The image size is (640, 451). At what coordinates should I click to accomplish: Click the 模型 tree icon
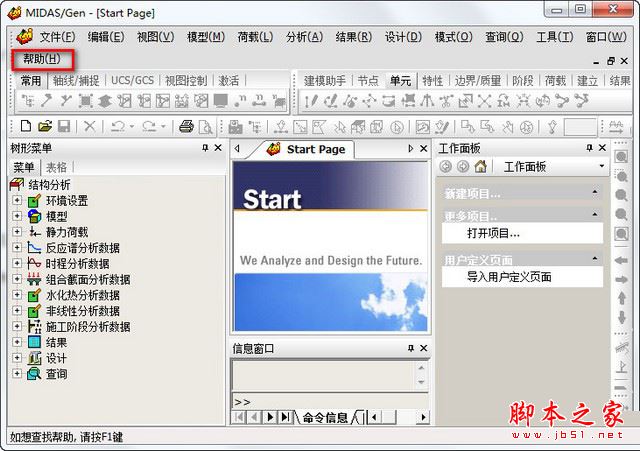tap(34, 216)
